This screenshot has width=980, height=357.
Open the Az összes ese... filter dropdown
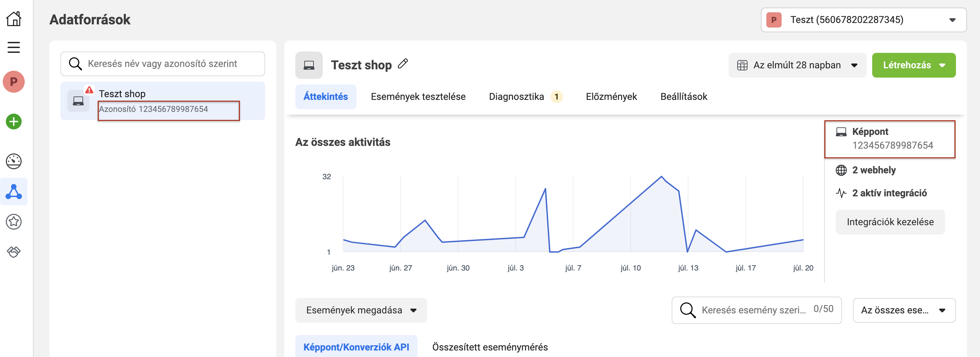(904, 310)
